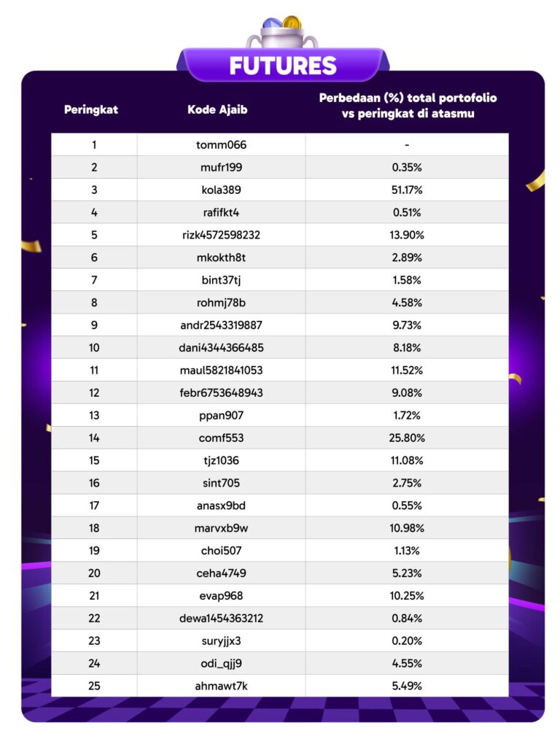Select the mufr199 username cell
The width and height of the screenshot is (560, 747).
(x=222, y=167)
